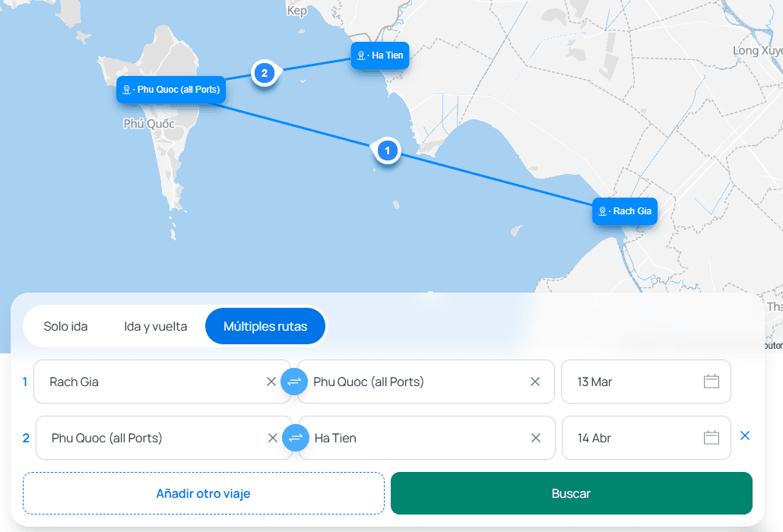Swap Phu Quoc and Ha Tien ports
Viewport: 783px width, 532px height.
[296, 438]
